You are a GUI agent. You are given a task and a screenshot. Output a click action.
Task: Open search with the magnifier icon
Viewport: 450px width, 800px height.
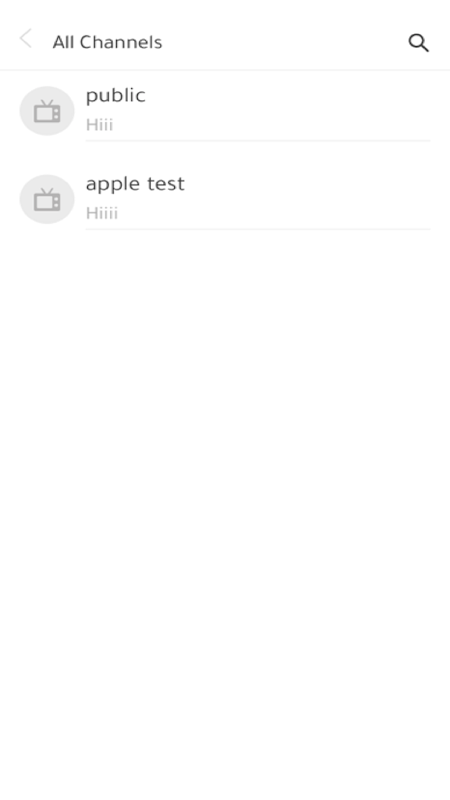(418, 43)
